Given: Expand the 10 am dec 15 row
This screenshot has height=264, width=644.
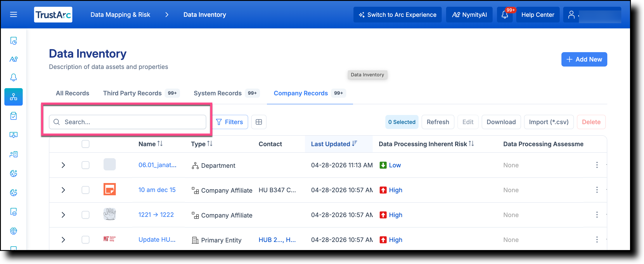Looking at the screenshot, I should 63,190.
